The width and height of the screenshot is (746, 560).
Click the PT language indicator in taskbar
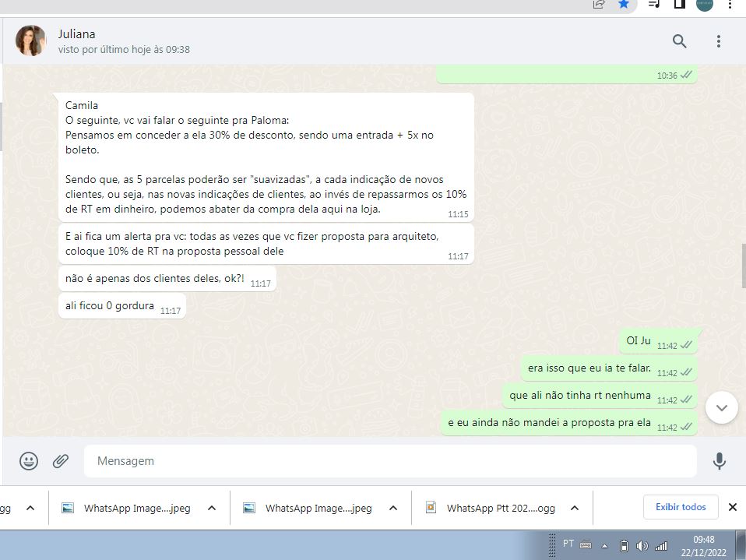pyautogui.click(x=568, y=544)
